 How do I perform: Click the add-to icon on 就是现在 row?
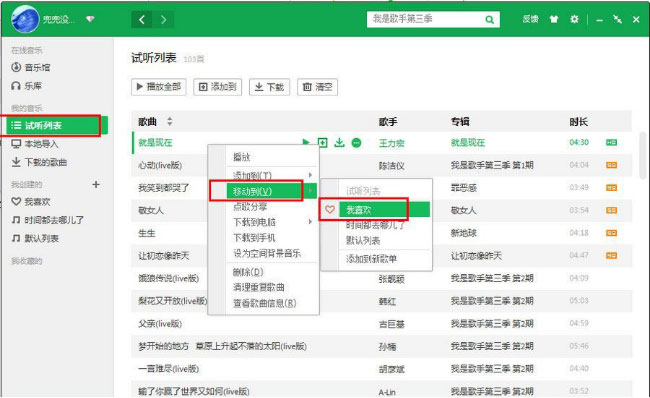click(x=323, y=143)
